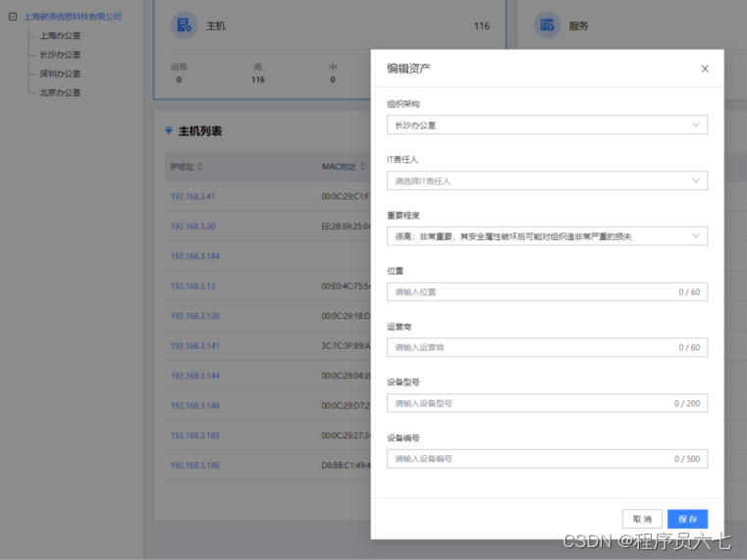Open host link 192.168.3.41
Viewport: 747px width, 560px height.
[193, 196]
